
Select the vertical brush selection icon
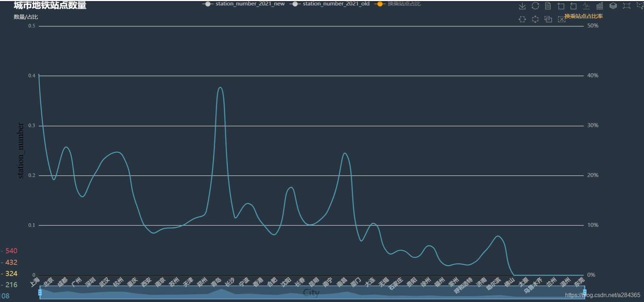pyautogui.click(x=535, y=19)
